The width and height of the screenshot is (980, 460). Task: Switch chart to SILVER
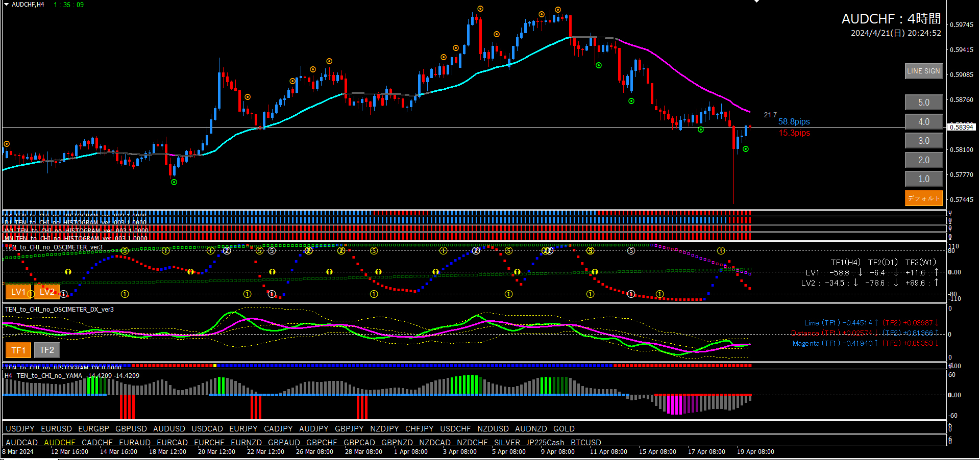pyautogui.click(x=507, y=443)
